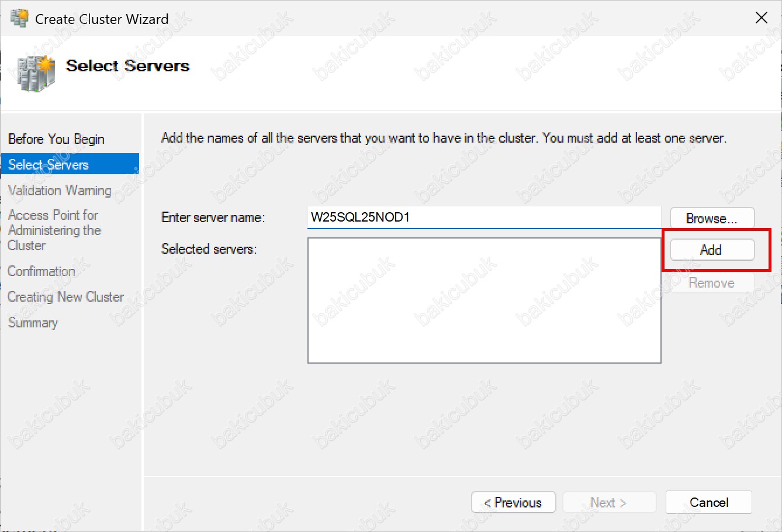Add the server W25SQL25NOD1 with Add button
This screenshot has width=782, height=532.
point(711,250)
